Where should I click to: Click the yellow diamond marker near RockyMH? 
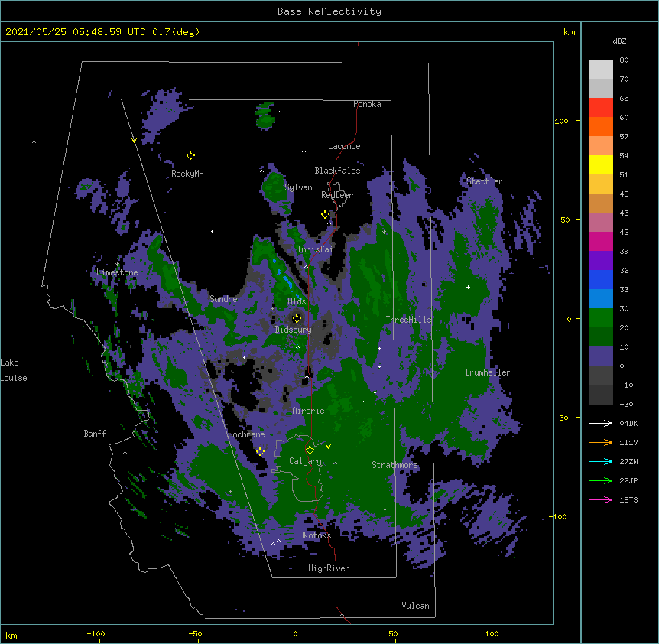[x=190, y=155]
